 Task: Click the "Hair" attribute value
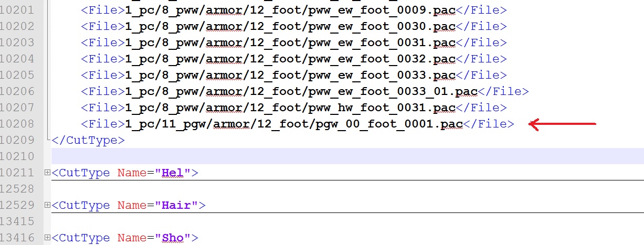point(176,205)
